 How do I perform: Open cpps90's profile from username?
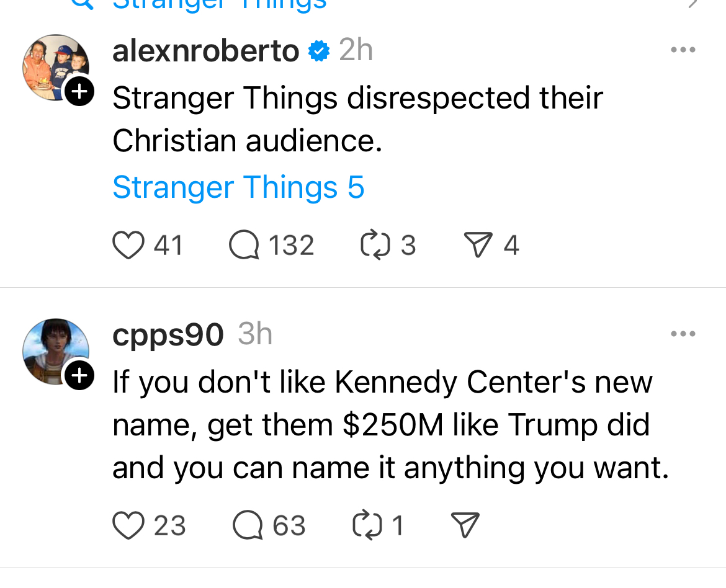168,335
